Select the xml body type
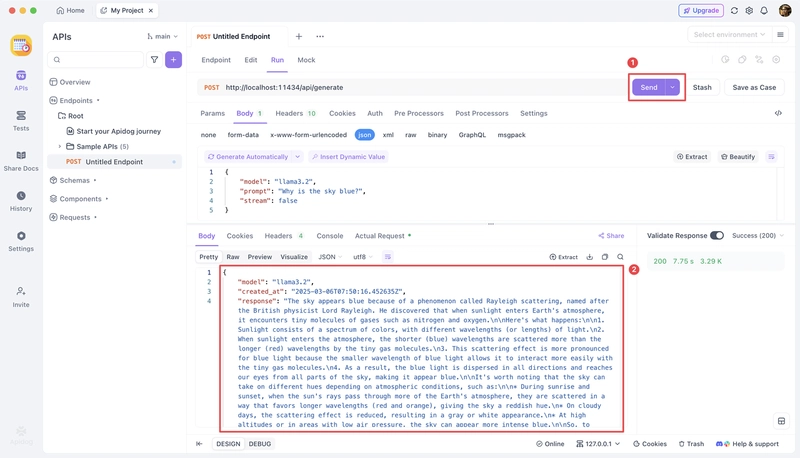The width and height of the screenshot is (800, 458). 388,135
